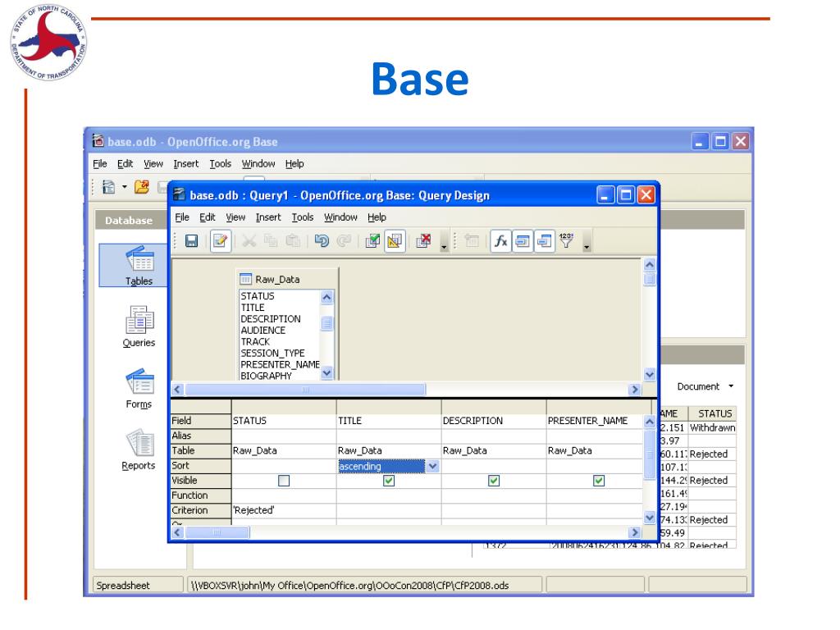Toggle the Functions fx icon

click(500, 241)
